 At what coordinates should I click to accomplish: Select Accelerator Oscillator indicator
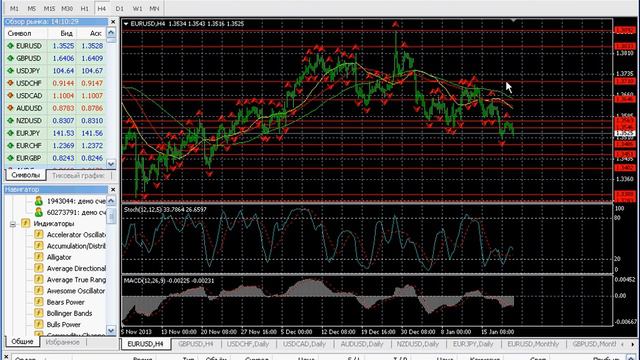tap(76, 235)
